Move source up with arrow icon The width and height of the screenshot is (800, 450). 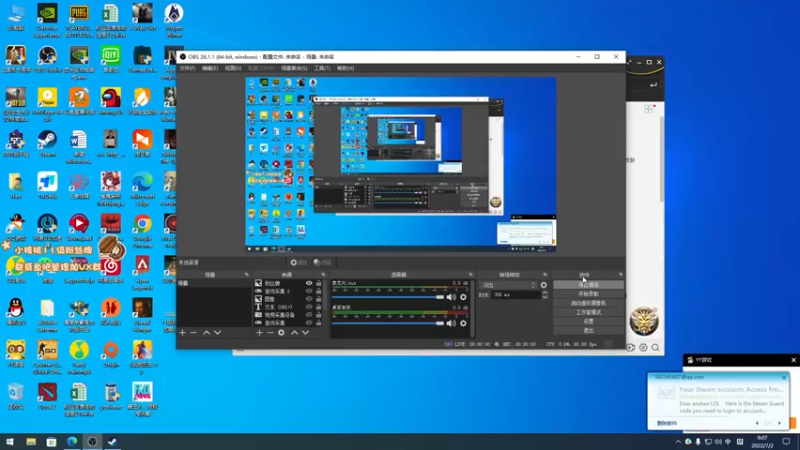(x=294, y=333)
